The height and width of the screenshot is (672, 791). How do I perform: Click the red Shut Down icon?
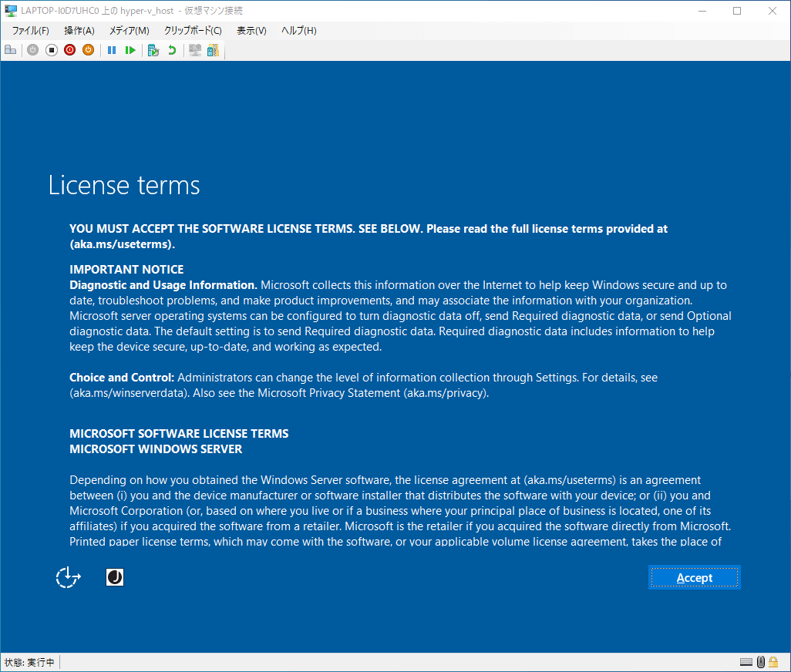(69, 50)
